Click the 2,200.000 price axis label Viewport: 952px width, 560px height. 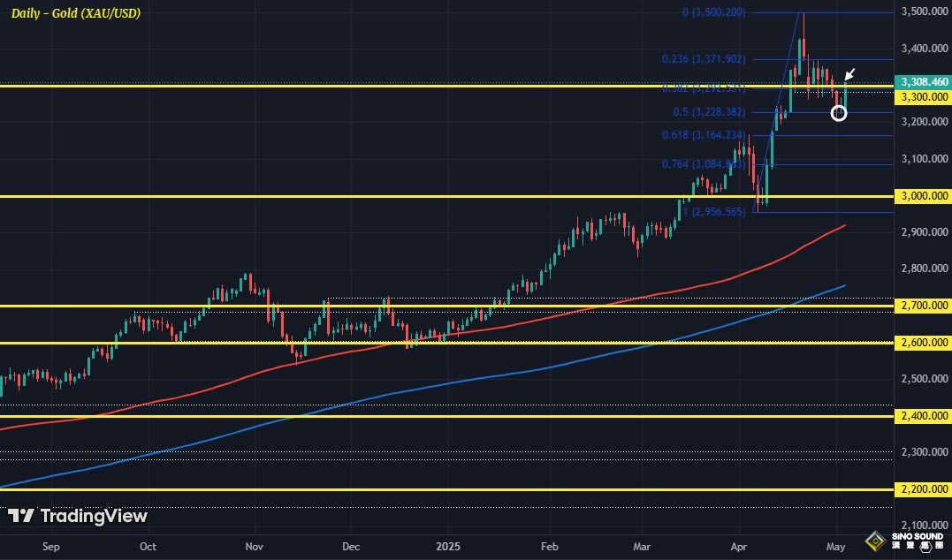coord(923,489)
